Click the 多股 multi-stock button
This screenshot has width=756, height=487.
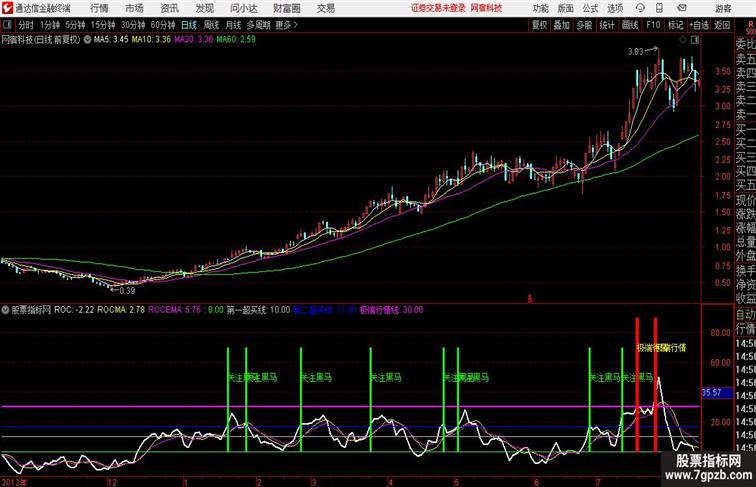584,25
